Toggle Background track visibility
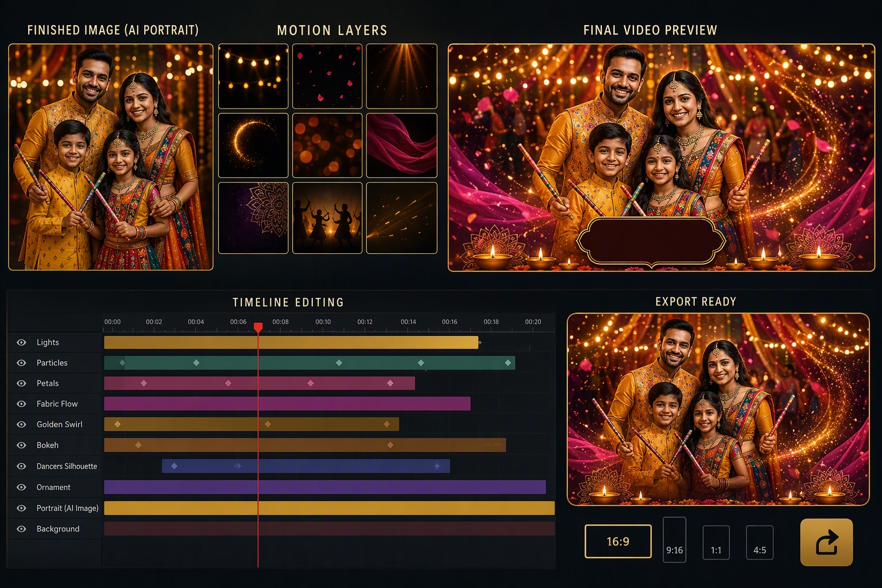Screen dimensions: 882x588 click(x=21, y=529)
